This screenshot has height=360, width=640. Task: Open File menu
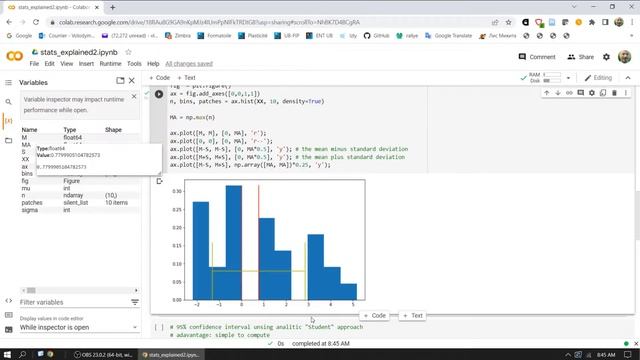(x=34, y=64)
